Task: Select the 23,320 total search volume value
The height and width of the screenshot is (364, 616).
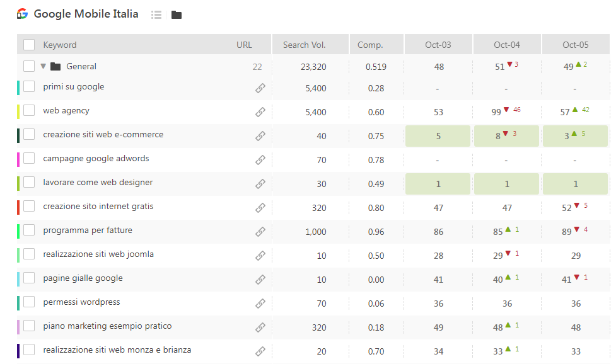Action: 313,67
